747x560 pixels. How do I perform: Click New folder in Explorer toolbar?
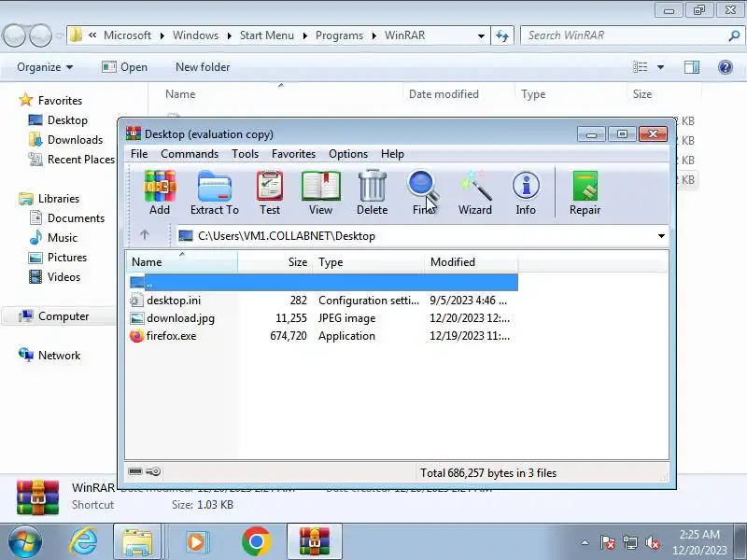click(x=203, y=67)
